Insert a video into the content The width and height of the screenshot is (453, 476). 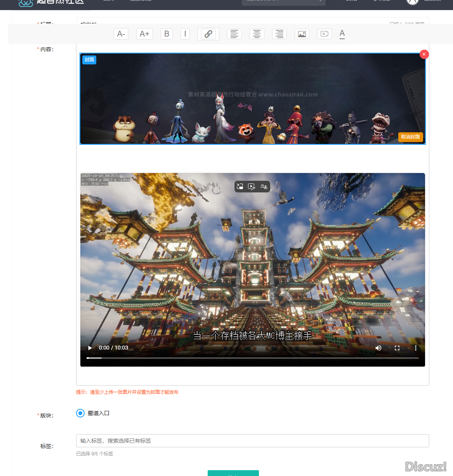pos(325,34)
